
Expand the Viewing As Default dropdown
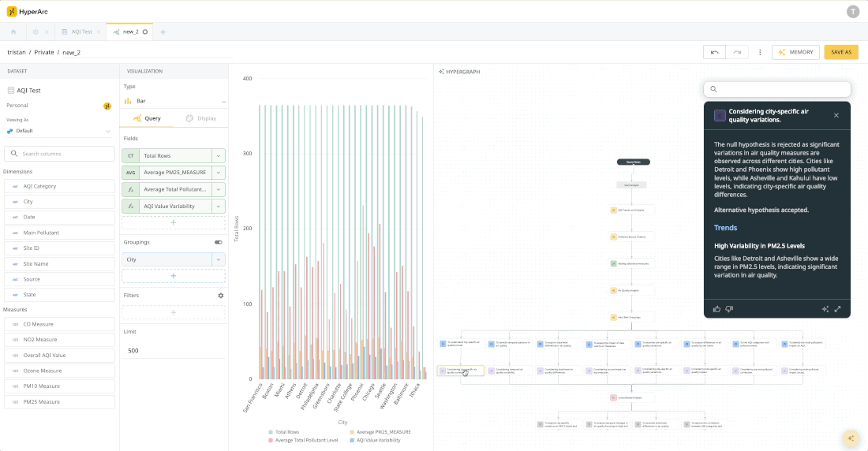tap(58, 131)
